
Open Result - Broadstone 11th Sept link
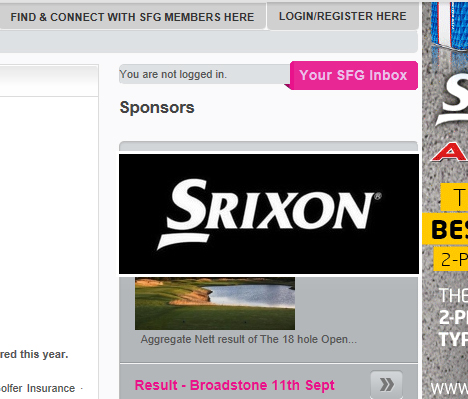pos(234,385)
